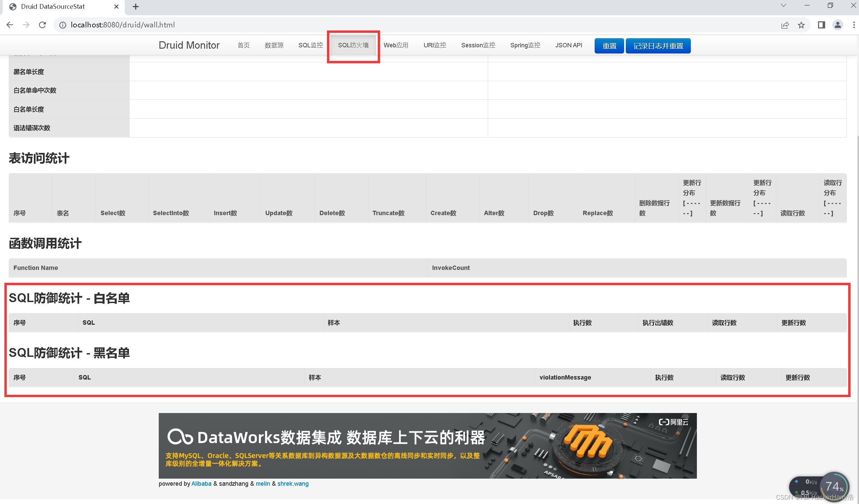Open the JSON API tab
Screen dimensions: 859x504
tap(569, 45)
